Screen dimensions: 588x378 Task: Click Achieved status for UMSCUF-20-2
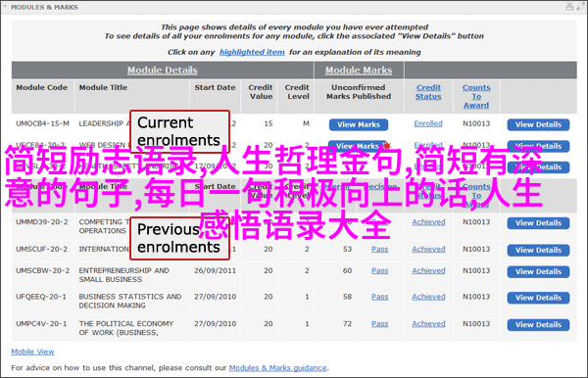pos(428,249)
